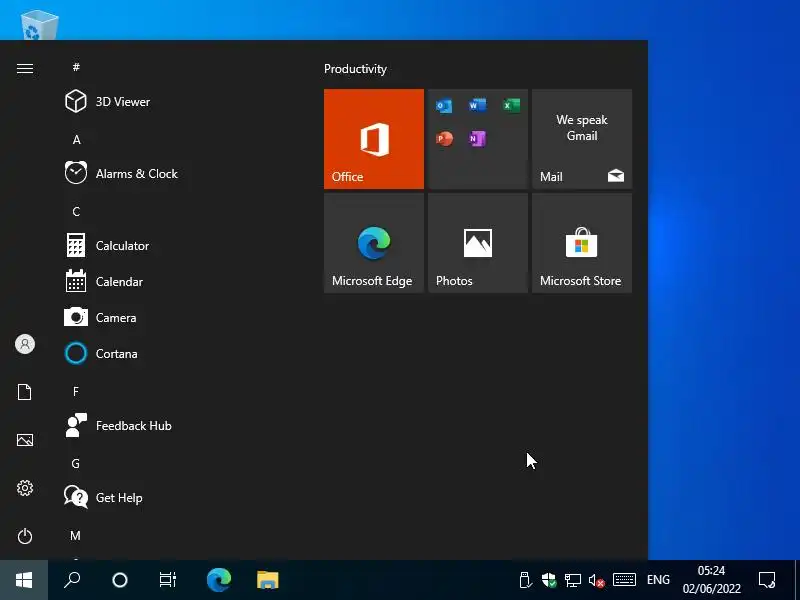
Task: Open clock showing 05:24
Action: click(x=711, y=580)
